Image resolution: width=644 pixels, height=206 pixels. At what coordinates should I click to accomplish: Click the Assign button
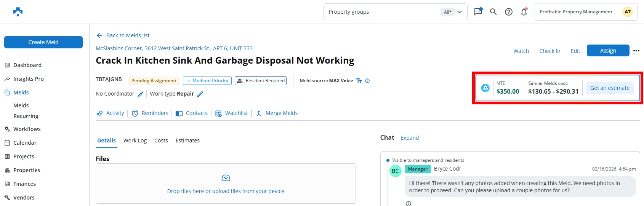(608, 51)
